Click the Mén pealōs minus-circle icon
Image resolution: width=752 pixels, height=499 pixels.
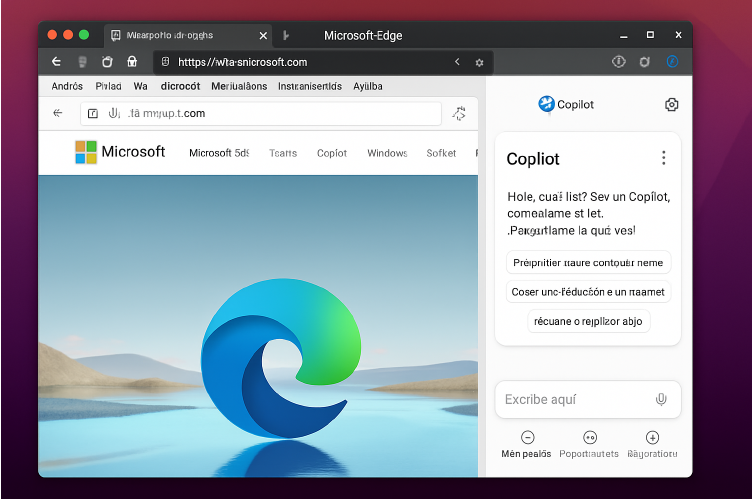pos(528,437)
